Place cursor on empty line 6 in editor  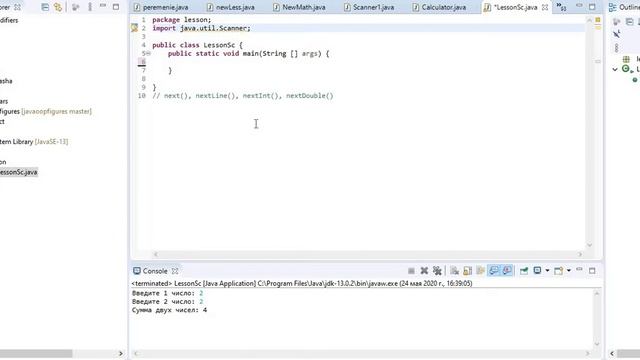pyautogui.click(x=367, y=62)
